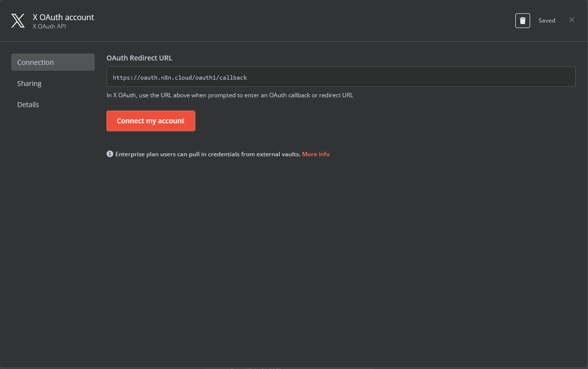Click the Saved status indicator
Image resolution: width=588 pixels, height=369 pixels.
547,20
